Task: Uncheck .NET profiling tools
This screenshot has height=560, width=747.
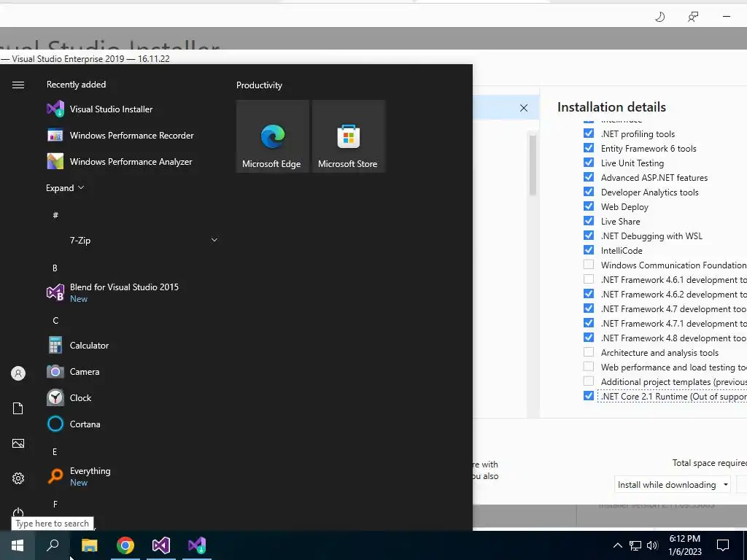Action: (589, 133)
